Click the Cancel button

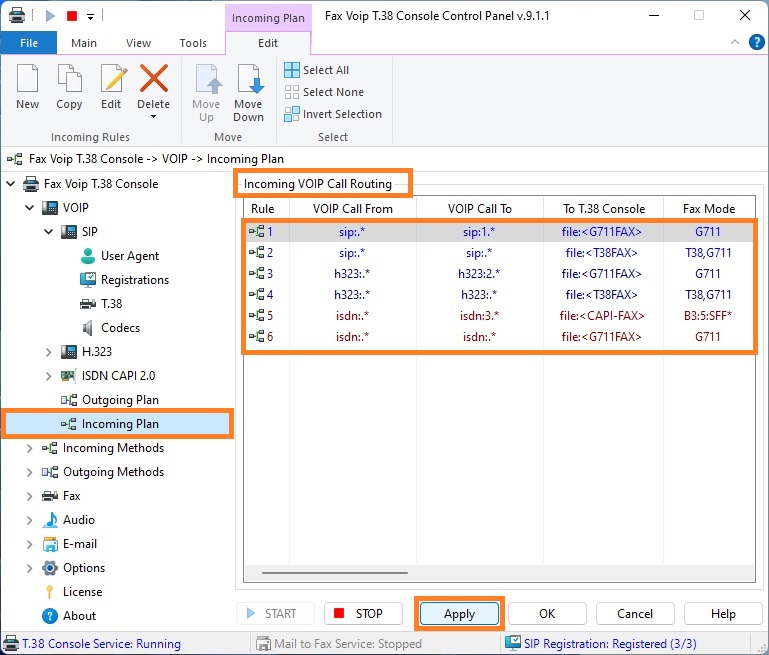(x=635, y=614)
